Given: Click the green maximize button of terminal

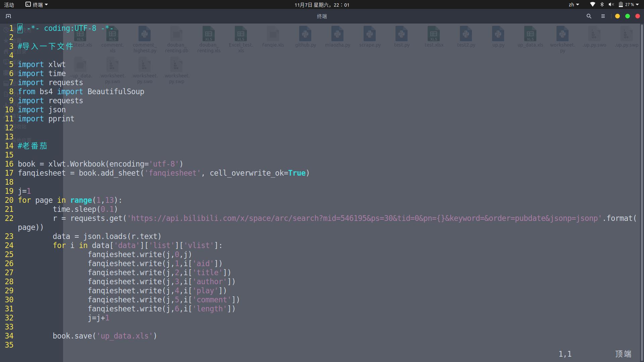Looking at the screenshot, I should [627, 16].
